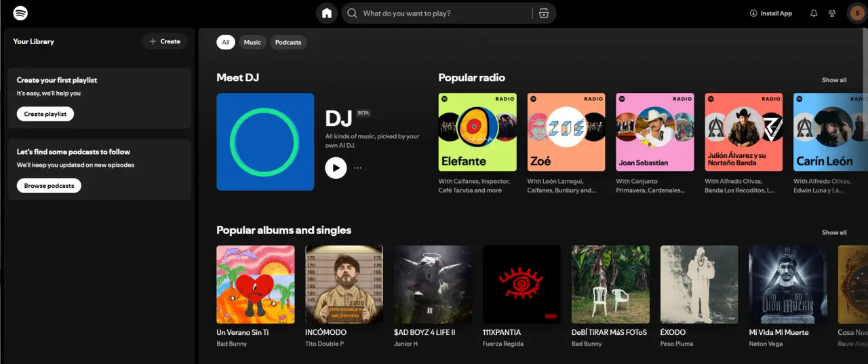This screenshot has width=868, height=364.
Task: Click the '111XPANTIA' title text
Action: 502,332
